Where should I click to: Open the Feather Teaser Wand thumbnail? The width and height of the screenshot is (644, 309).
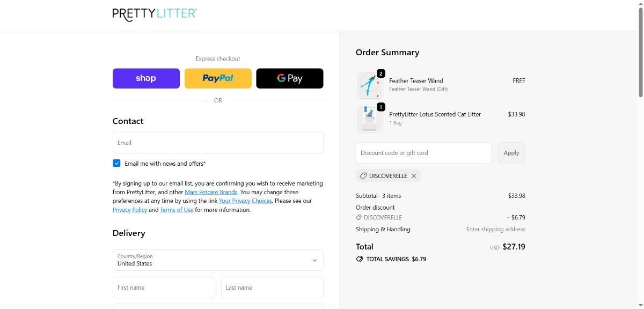point(369,85)
